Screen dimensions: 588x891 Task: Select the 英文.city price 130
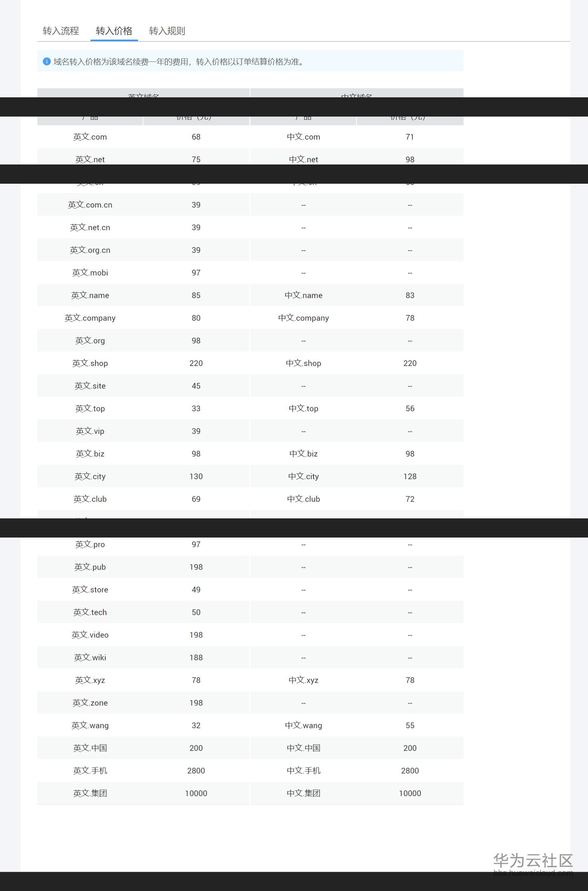pos(196,476)
